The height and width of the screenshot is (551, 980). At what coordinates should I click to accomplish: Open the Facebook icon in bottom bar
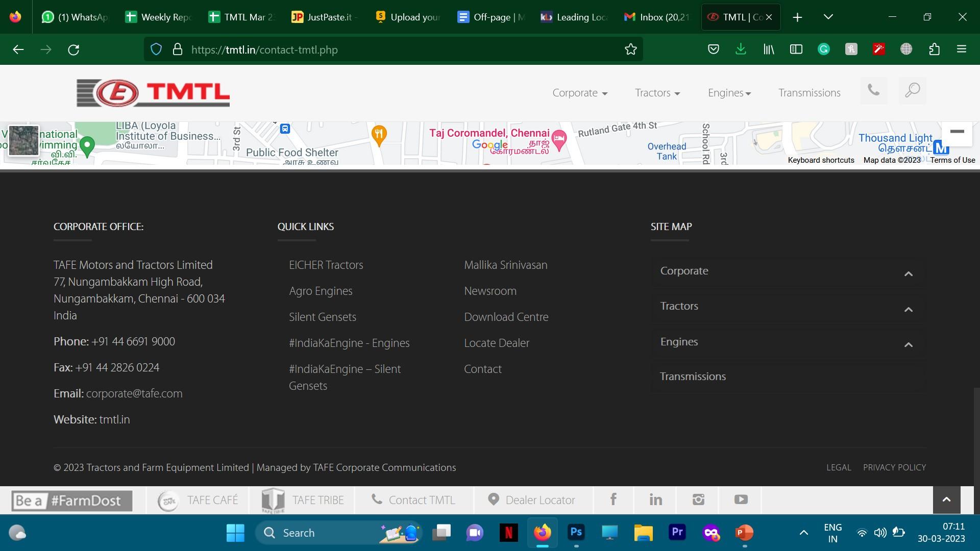pyautogui.click(x=614, y=499)
